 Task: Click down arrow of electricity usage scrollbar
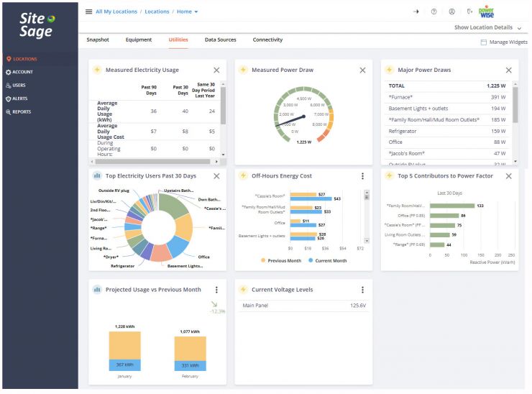pyautogui.click(x=223, y=155)
